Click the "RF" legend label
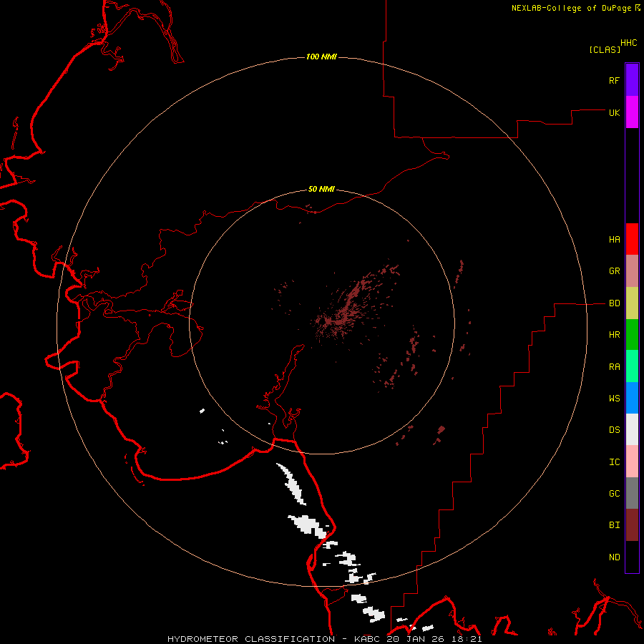The width and height of the screenshot is (644, 644). [x=614, y=80]
